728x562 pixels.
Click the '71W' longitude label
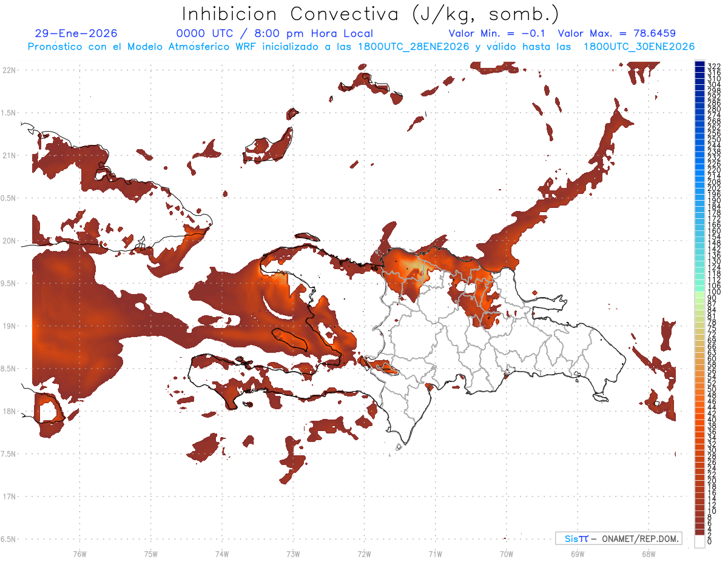pyautogui.click(x=435, y=554)
